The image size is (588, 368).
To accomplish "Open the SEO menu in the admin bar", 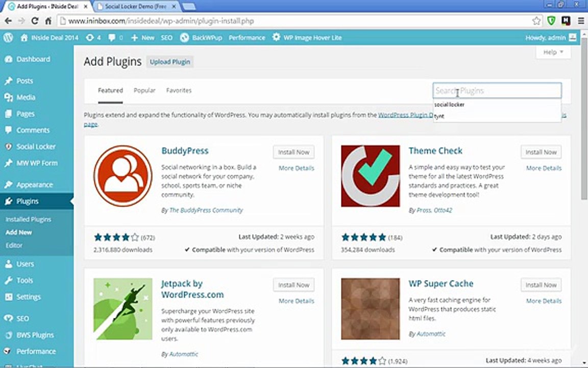I will point(166,37).
